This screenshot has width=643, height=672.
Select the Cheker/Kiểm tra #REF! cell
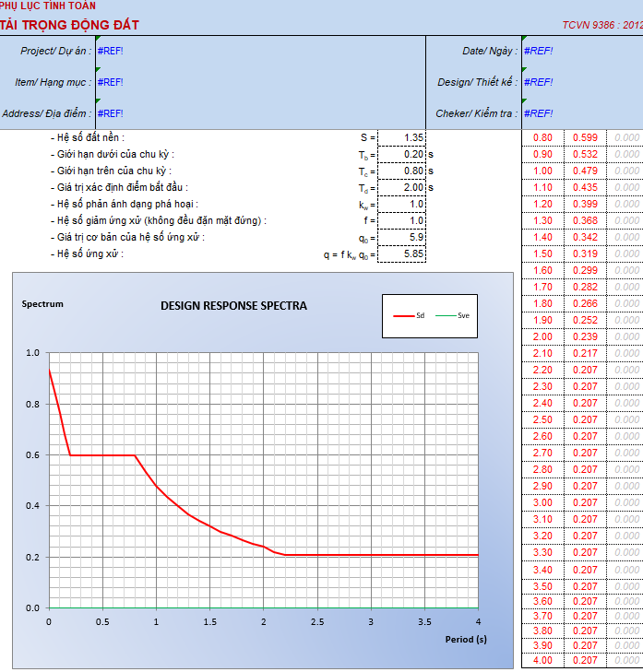pos(582,113)
